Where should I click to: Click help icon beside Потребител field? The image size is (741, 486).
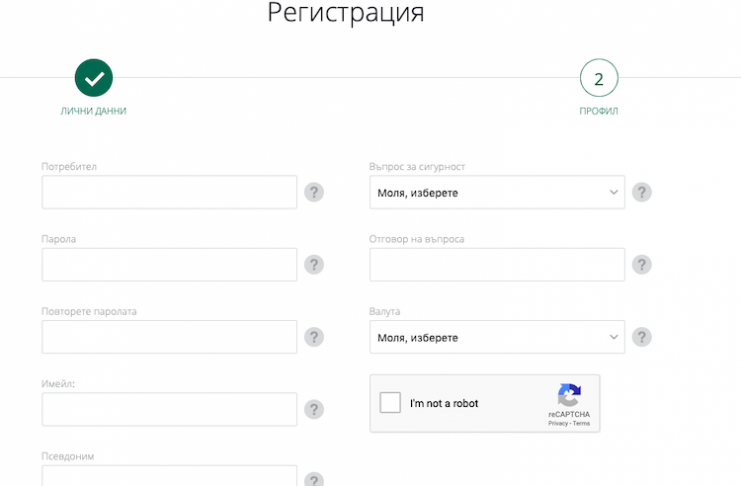[314, 192]
